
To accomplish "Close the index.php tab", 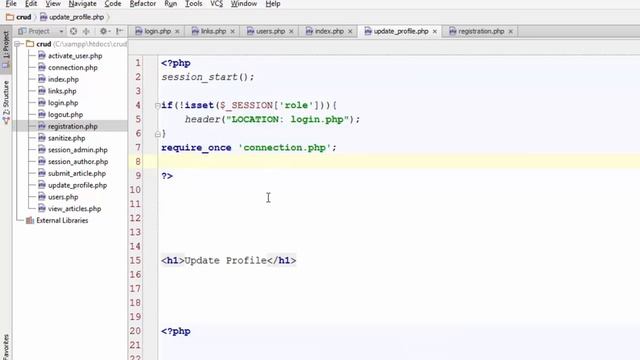I will click(x=350, y=31).
